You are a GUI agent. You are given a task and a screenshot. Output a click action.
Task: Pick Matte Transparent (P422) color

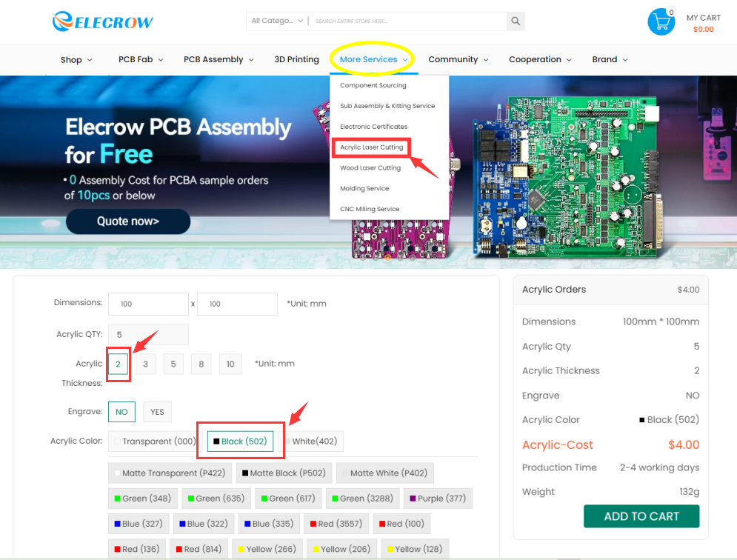click(170, 473)
